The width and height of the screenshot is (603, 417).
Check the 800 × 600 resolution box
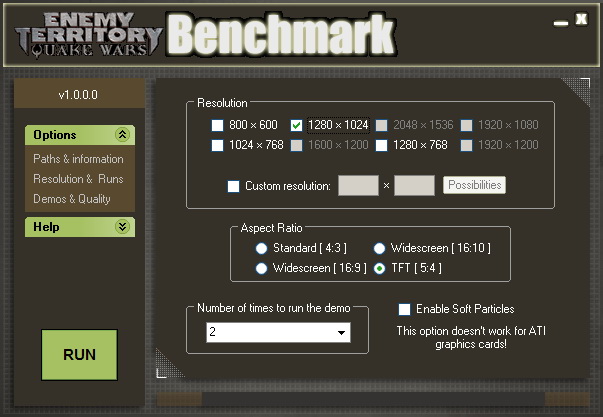(x=217, y=125)
